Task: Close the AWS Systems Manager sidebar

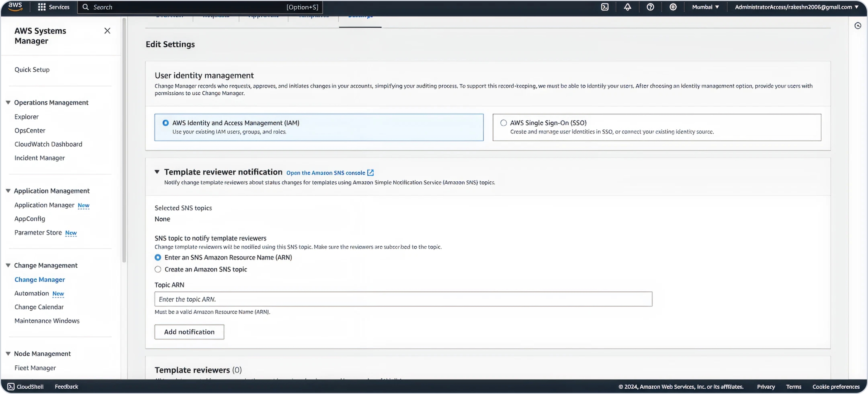Action: click(x=107, y=31)
